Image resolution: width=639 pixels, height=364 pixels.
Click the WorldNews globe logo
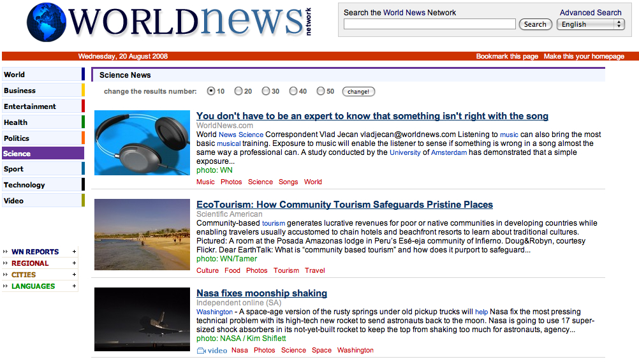point(47,22)
